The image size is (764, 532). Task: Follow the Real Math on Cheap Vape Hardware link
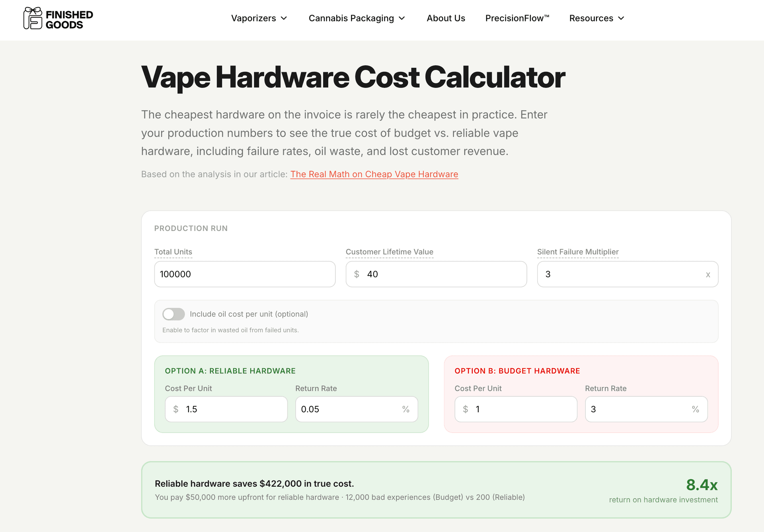pyautogui.click(x=374, y=174)
